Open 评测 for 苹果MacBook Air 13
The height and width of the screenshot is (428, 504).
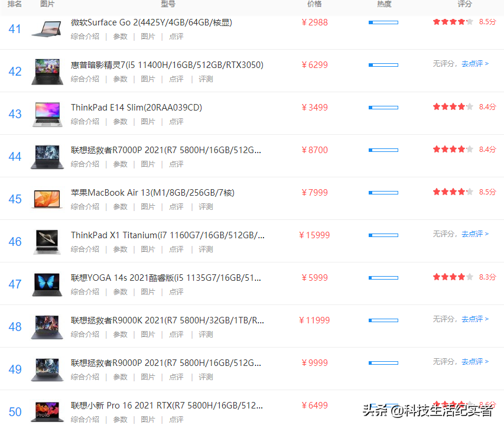click(206, 207)
